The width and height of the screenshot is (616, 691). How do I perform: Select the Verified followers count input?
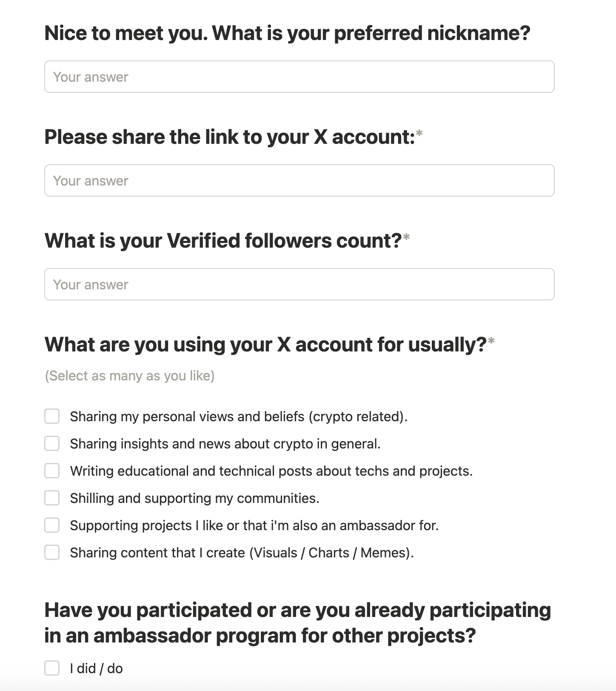click(x=299, y=284)
